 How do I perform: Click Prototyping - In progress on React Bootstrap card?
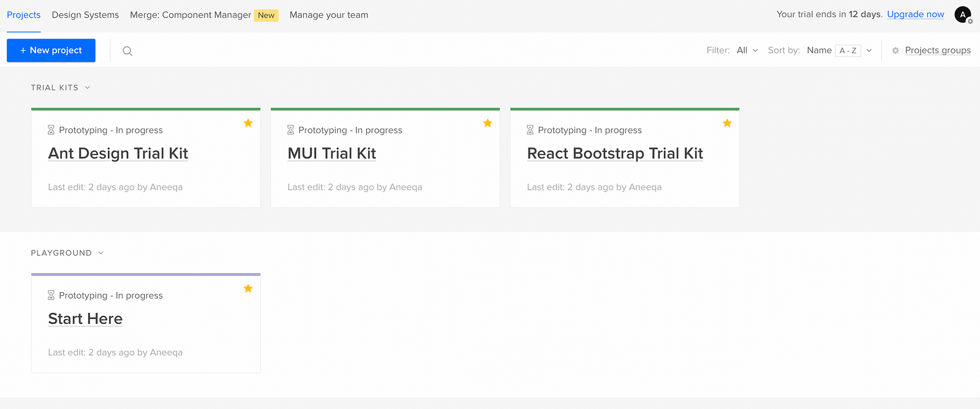click(590, 130)
